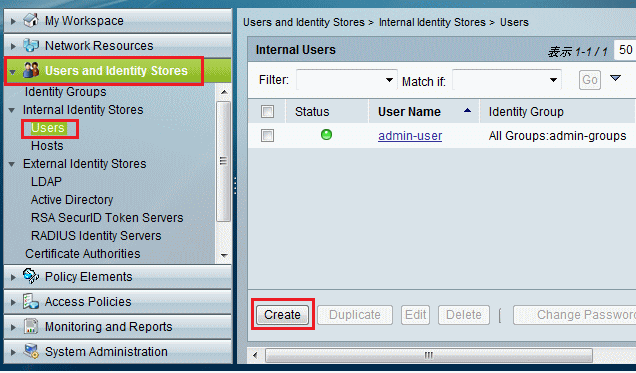Image resolution: width=636 pixels, height=373 pixels.
Task: Open Access Policies menu
Action: click(x=118, y=302)
